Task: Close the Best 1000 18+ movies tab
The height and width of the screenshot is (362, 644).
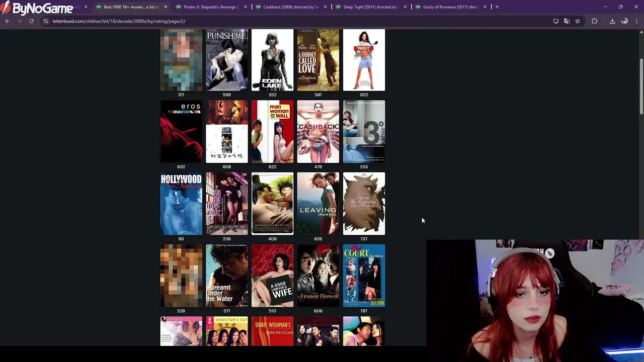Action: pos(166,7)
